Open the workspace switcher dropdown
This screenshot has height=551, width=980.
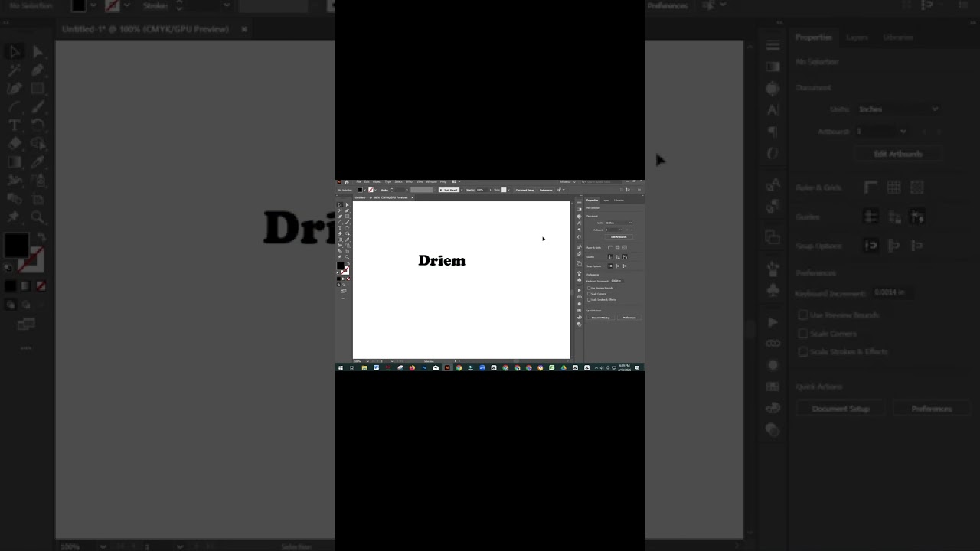pos(568,181)
